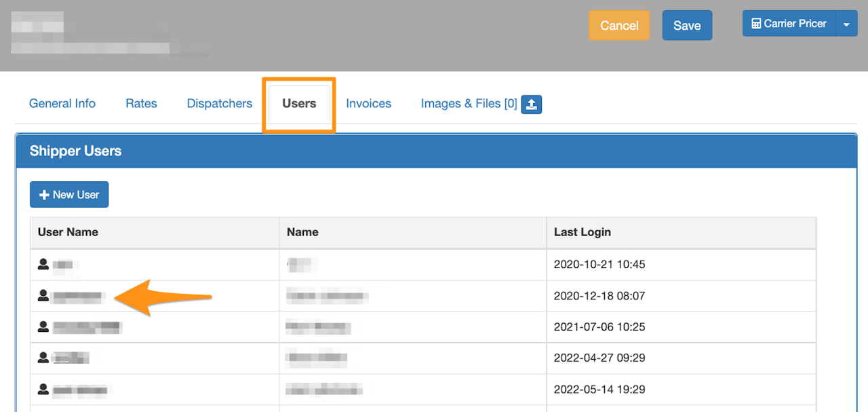Viewport: 868px width, 412px height.
Task: Click the user icon in the 2022-05-14 19:29 row
Action: coord(43,389)
